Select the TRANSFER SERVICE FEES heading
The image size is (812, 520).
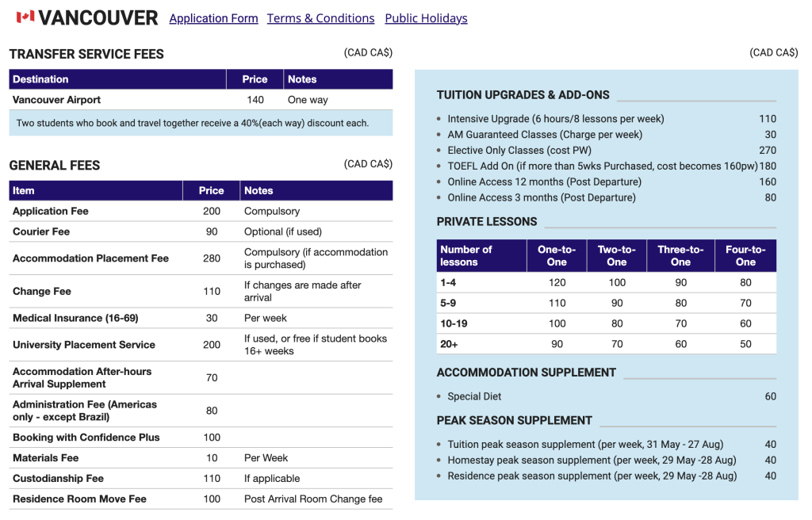point(86,54)
